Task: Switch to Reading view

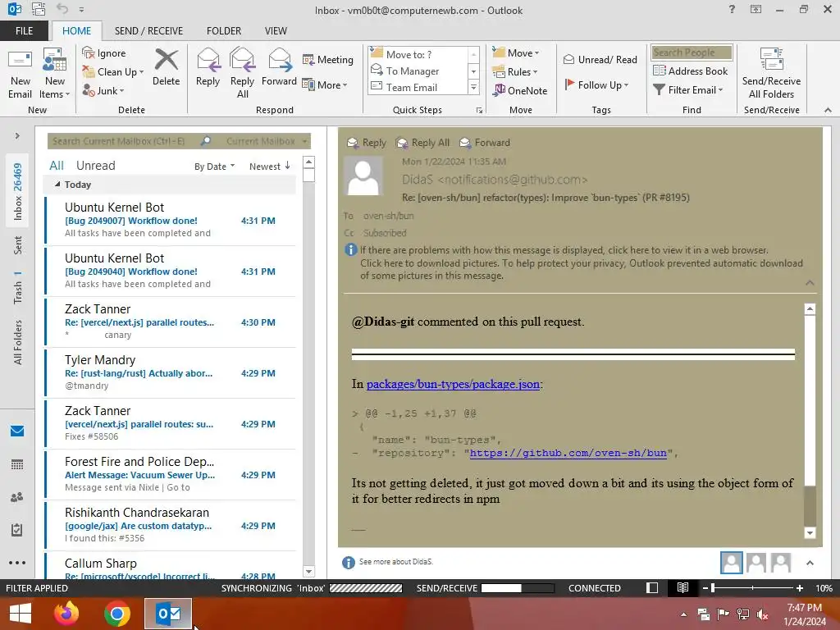Action: tap(682, 588)
